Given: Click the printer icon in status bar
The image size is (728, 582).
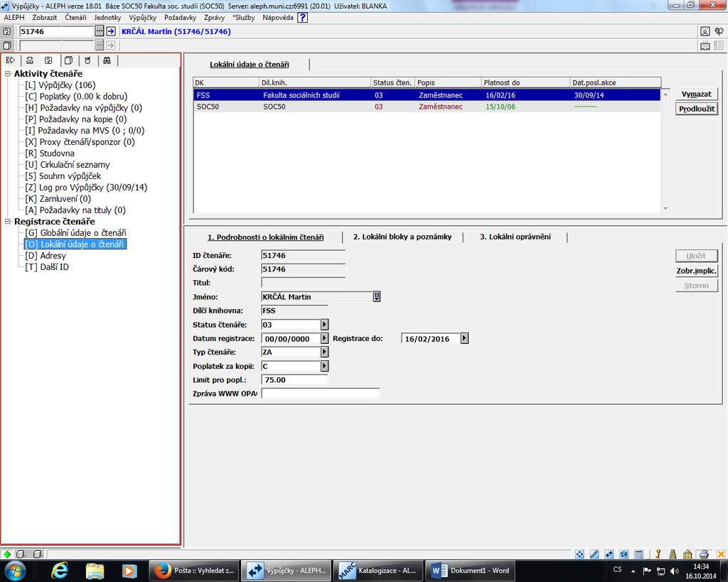Looking at the screenshot, I should tap(704, 554).
